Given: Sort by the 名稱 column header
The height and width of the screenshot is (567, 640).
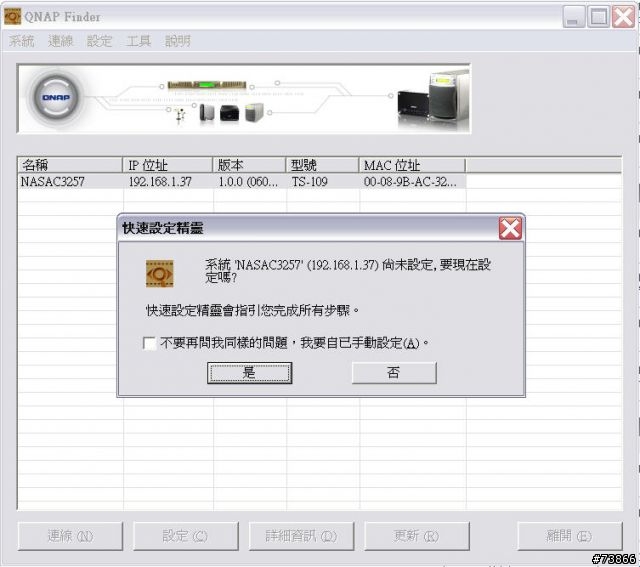Looking at the screenshot, I should coord(70,165).
